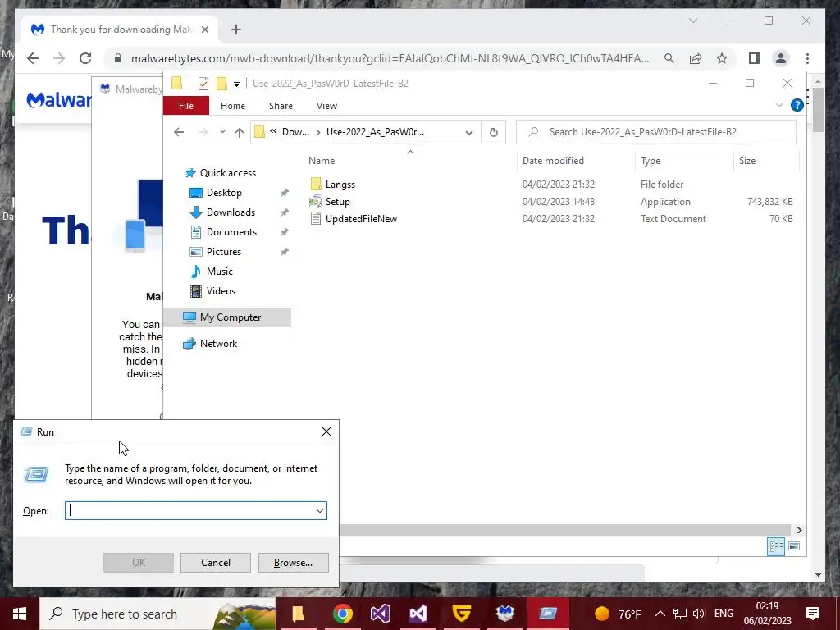The image size is (840, 630).
Task: Go forward in Chrome browser
Action: click(x=59, y=58)
